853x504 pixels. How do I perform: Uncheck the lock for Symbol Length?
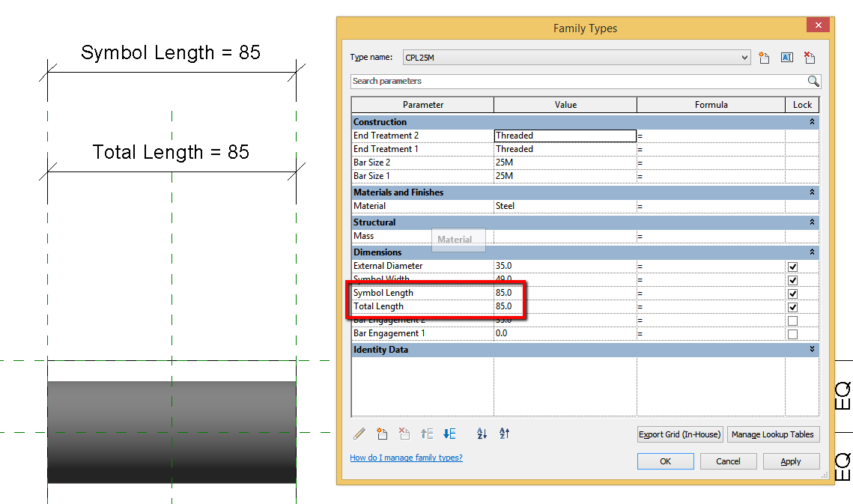point(792,294)
